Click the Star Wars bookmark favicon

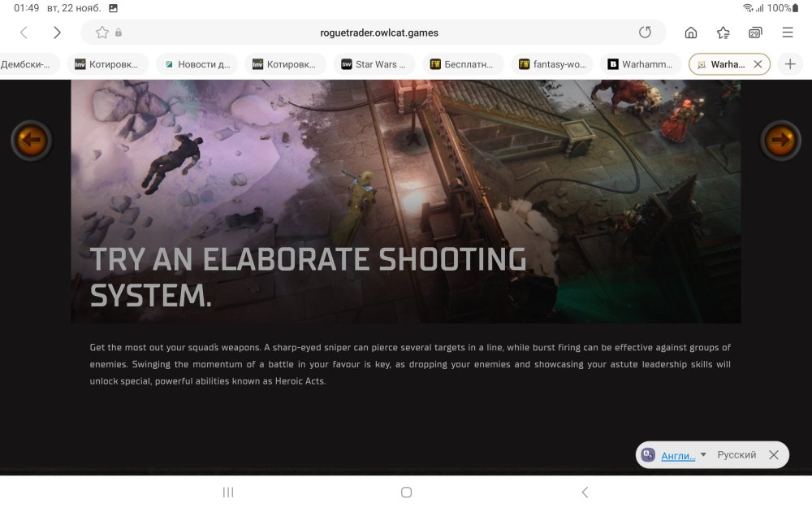(x=348, y=63)
